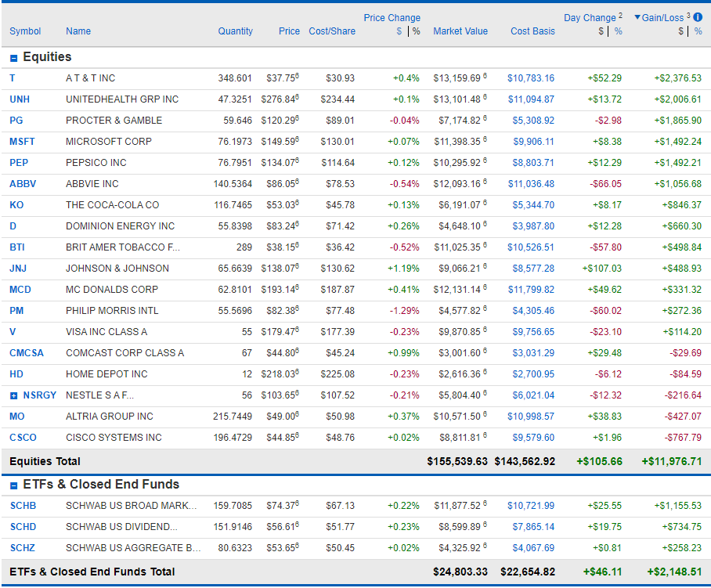
Task: Switch Price Change to percent view
Action: point(417,31)
